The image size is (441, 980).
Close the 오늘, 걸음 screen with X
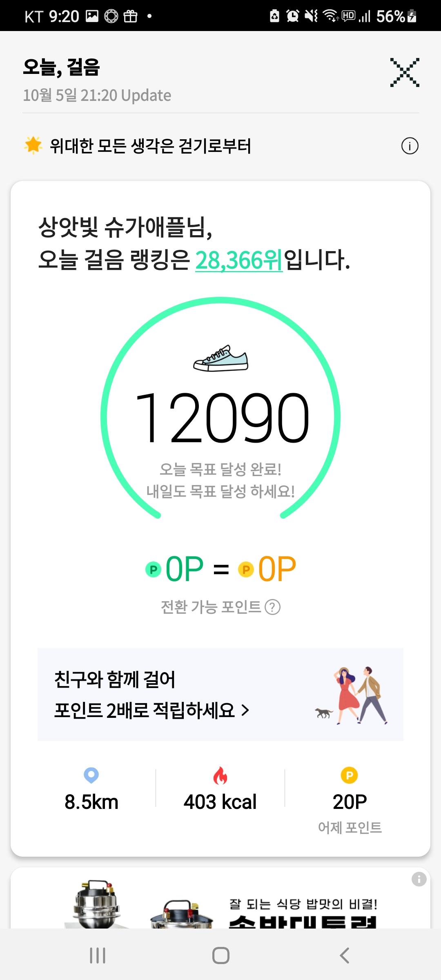(404, 72)
